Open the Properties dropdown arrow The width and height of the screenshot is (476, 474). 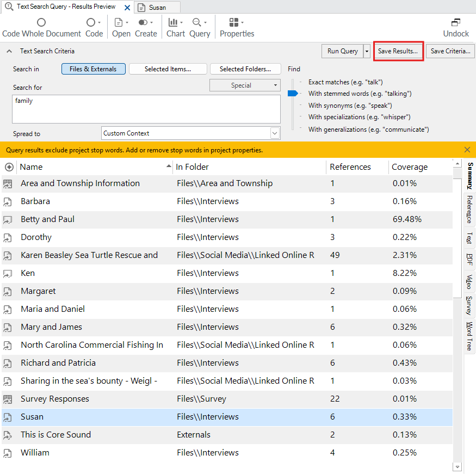(242, 22)
